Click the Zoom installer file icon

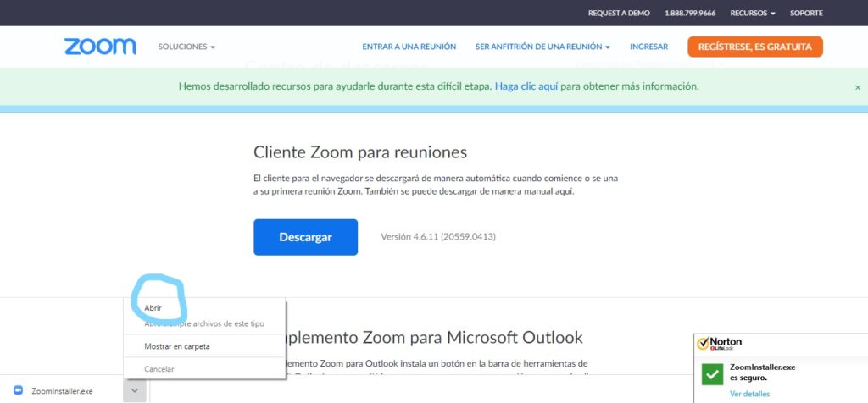[19, 390]
